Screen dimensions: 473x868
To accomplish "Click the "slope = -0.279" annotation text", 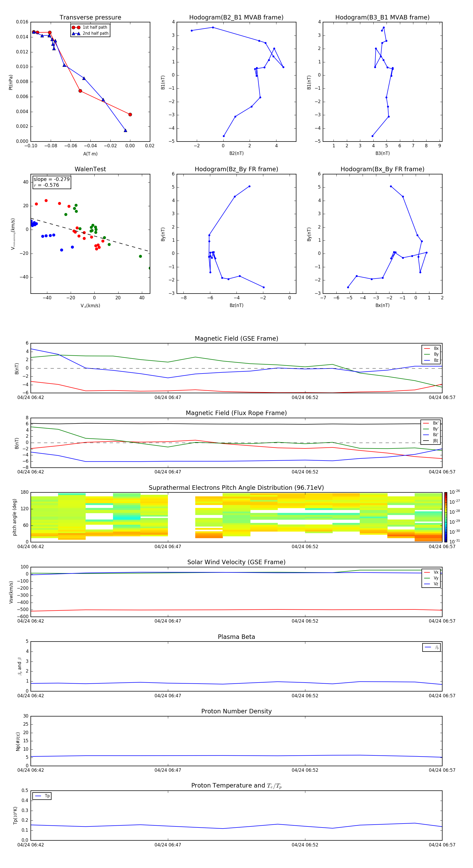I will 52,179.
